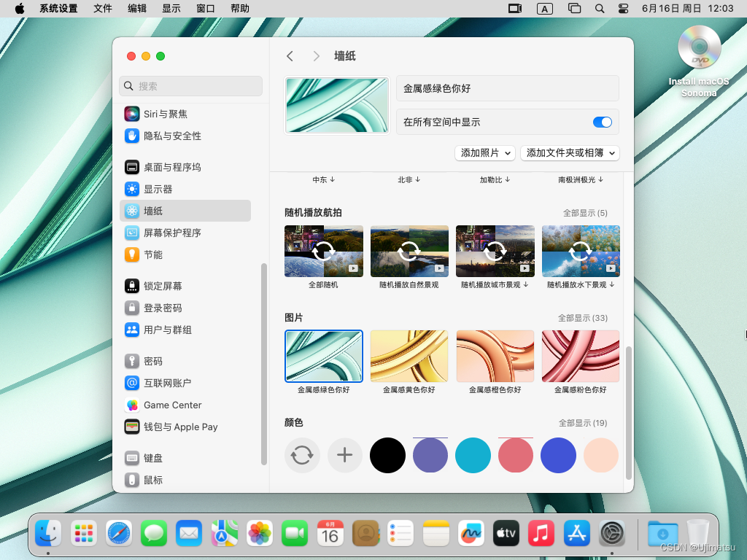Image resolution: width=747 pixels, height=560 pixels.
Task: Select 随机播放城市景观 thumbnail
Action: [x=495, y=251]
